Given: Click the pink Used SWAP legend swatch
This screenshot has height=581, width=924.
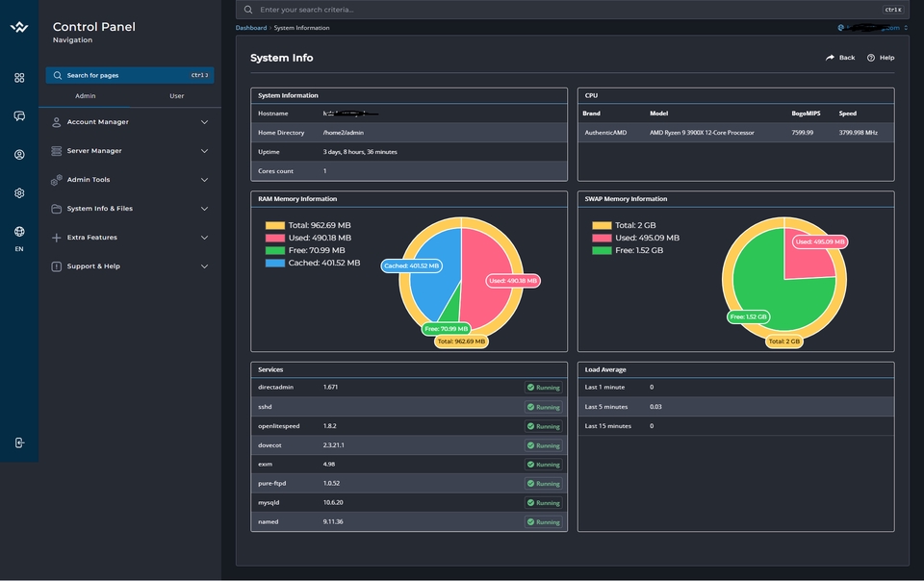Looking at the screenshot, I should pyautogui.click(x=602, y=238).
